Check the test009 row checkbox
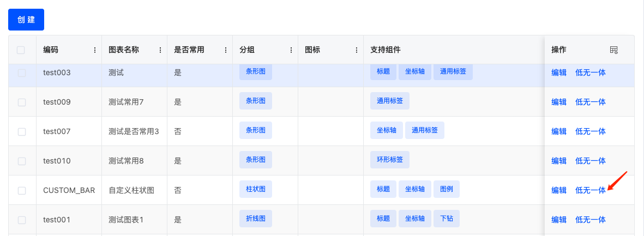Image resolution: width=644 pixels, height=236 pixels. (x=22, y=102)
